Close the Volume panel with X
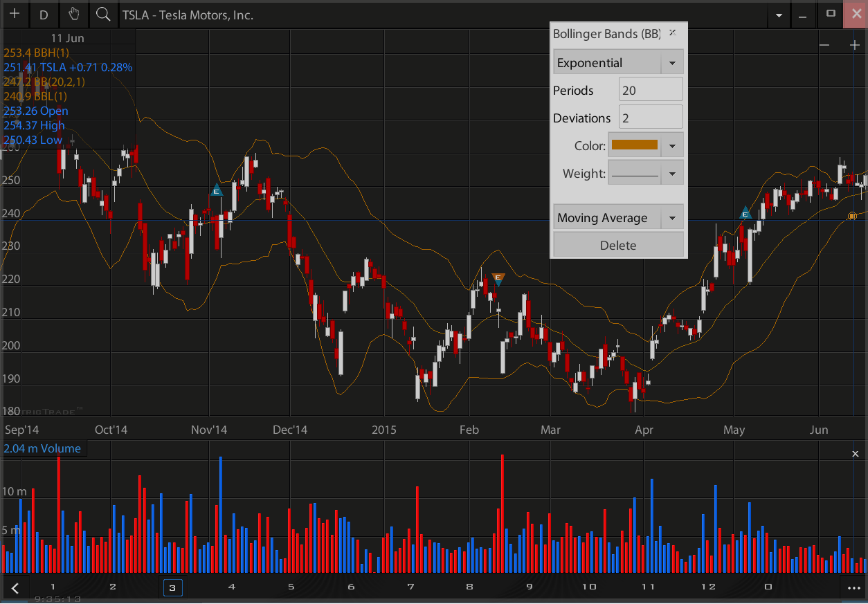The height and width of the screenshot is (604, 868). pyautogui.click(x=855, y=454)
